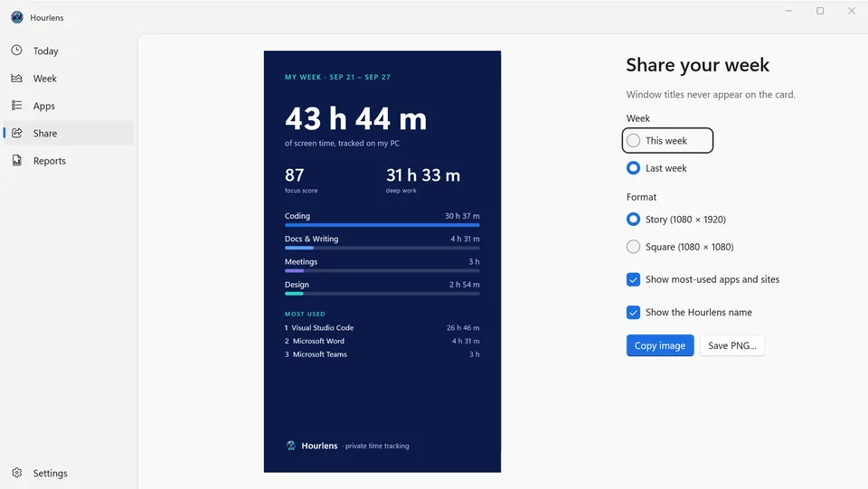Open the Share page
868x489 pixels.
(69, 133)
